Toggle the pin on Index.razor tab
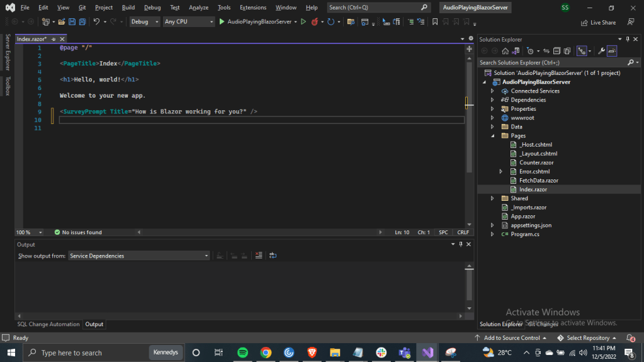The image size is (644, 362). [x=54, y=39]
